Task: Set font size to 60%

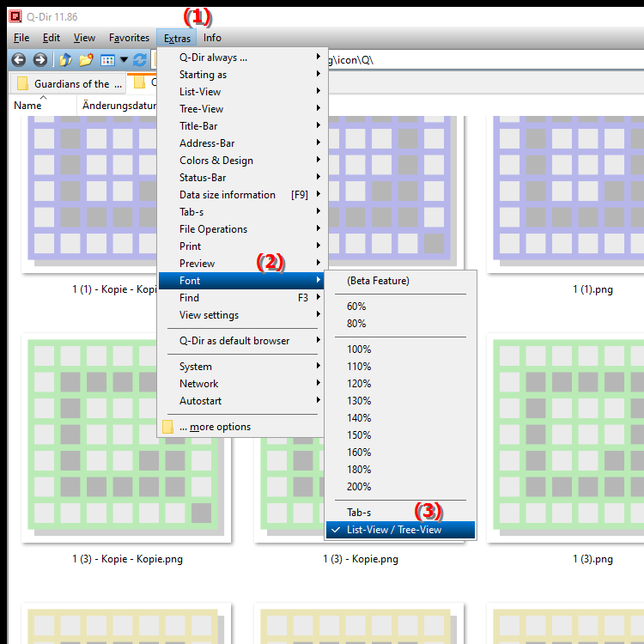Action: [400, 307]
